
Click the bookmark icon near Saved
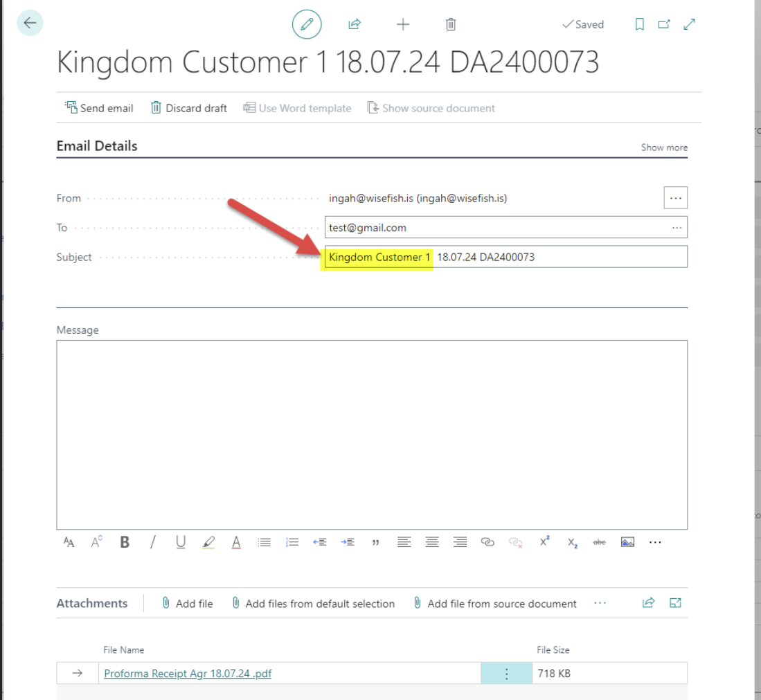click(x=639, y=24)
